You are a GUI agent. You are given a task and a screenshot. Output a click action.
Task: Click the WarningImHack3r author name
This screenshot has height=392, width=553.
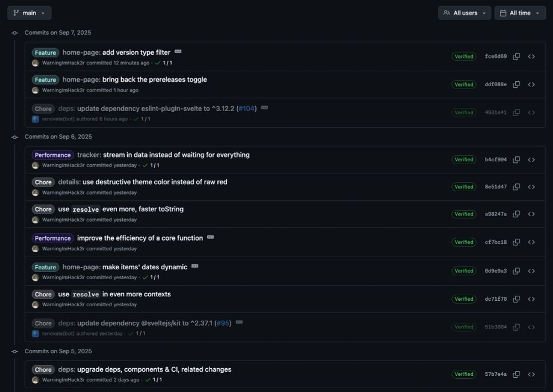coord(63,62)
